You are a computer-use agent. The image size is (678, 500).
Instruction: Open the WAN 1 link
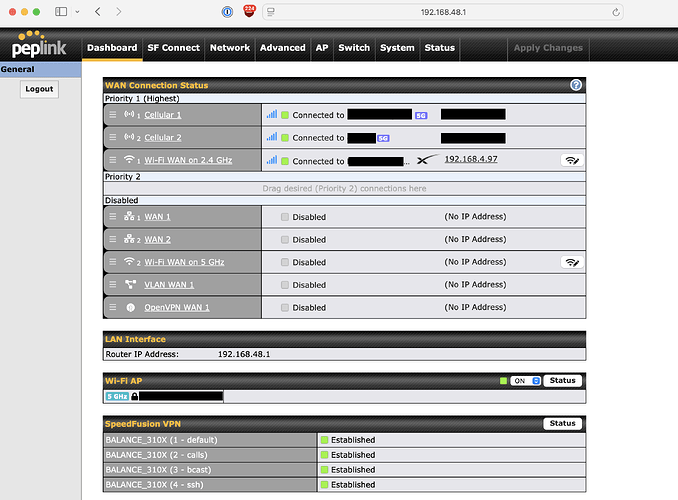[x=157, y=217]
